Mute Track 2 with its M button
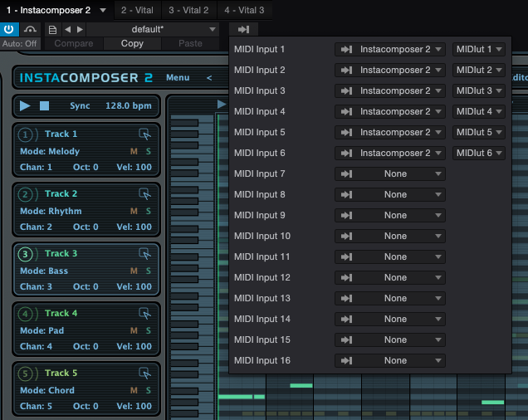Viewport: 528px width, 420px height. click(x=134, y=211)
